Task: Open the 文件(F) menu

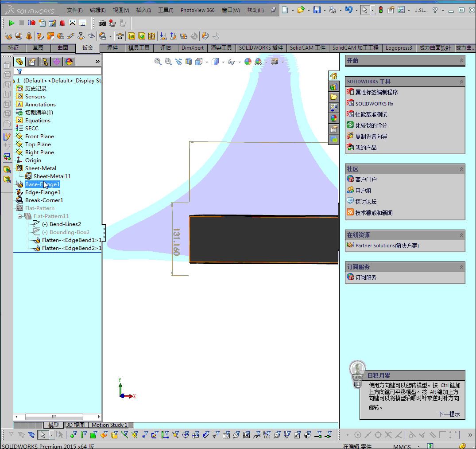Action: point(75,10)
